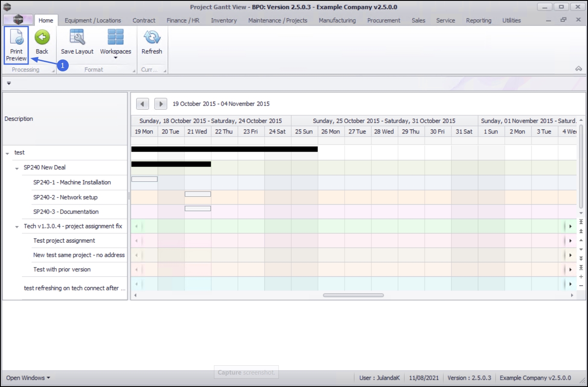Click the Gantt horizontal scroll left arrow

(x=135, y=295)
